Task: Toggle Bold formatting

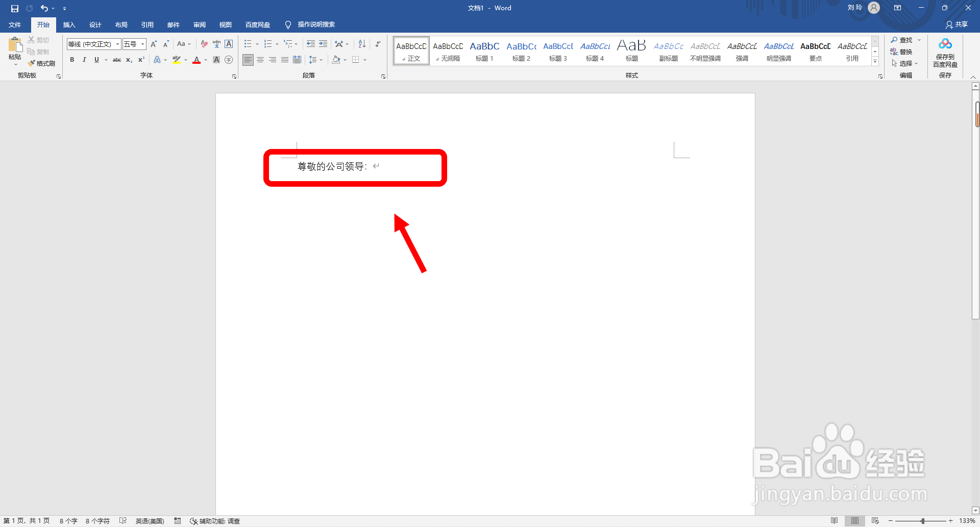Action: point(72,60)
